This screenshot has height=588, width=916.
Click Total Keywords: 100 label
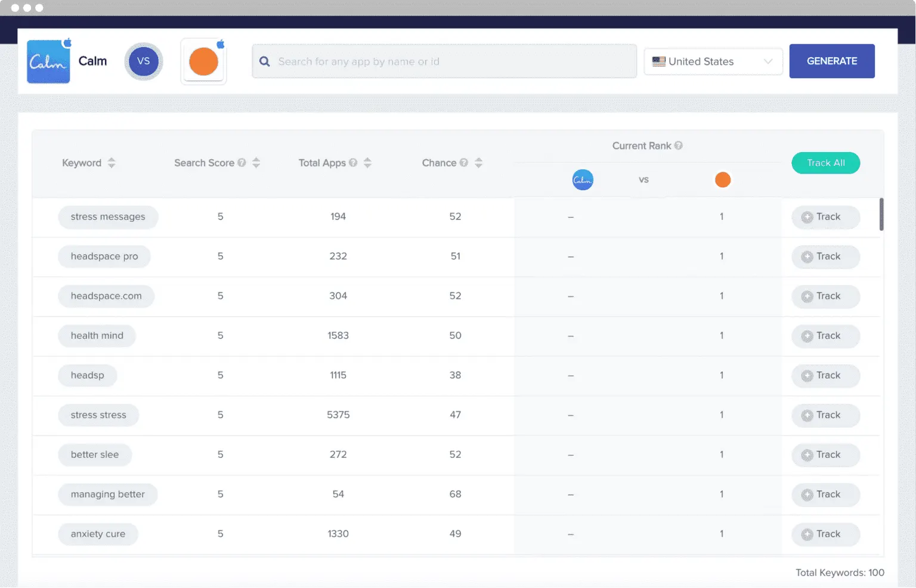point(840,572)
